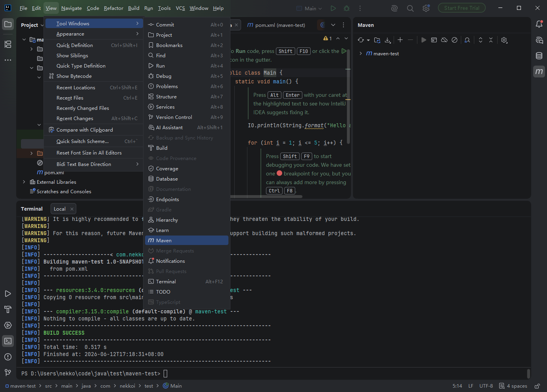This screenshot has width=547, height=392.
Task: Go to next highlighted problem arrow
Action: tap(346, 38)
